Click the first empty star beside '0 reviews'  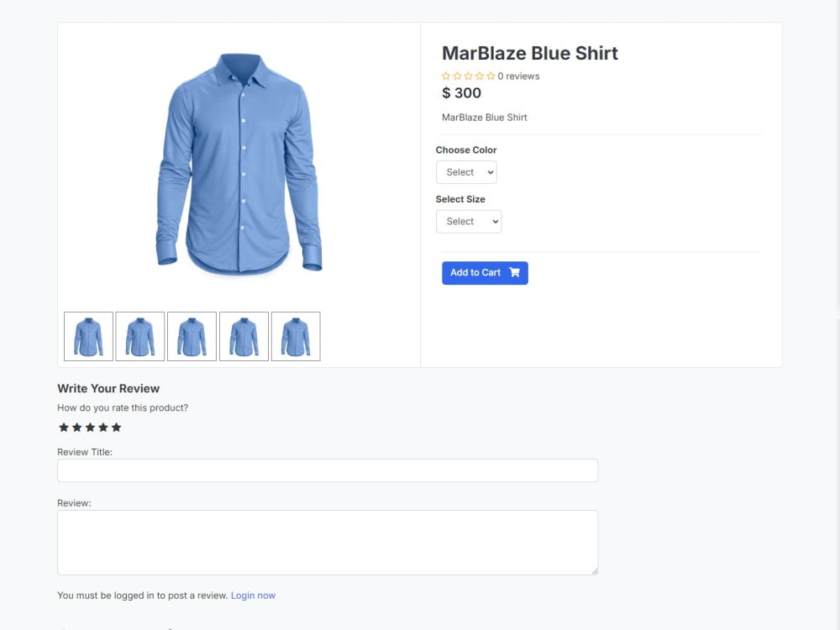click(446, 76)
